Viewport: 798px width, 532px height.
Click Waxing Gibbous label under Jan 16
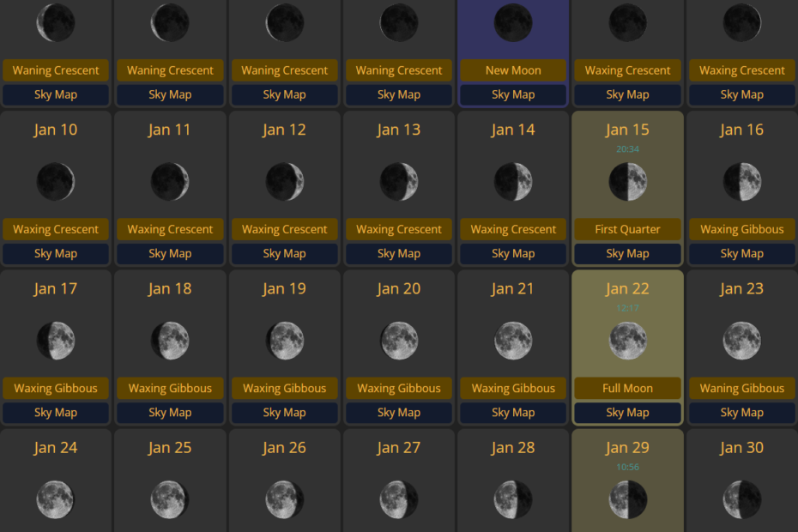[x=742, y=229]
